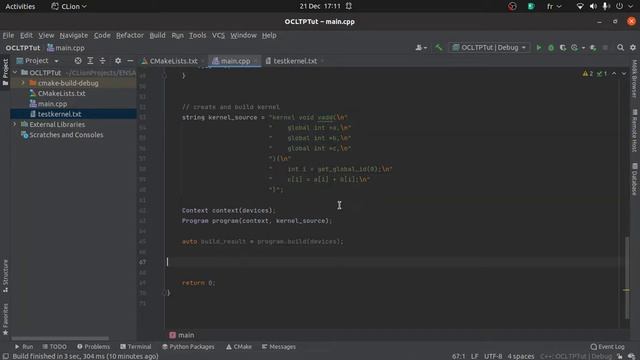Open the Messages tool window
The image size is (640, 360).
pyautogui.click(x=279, y=347)
